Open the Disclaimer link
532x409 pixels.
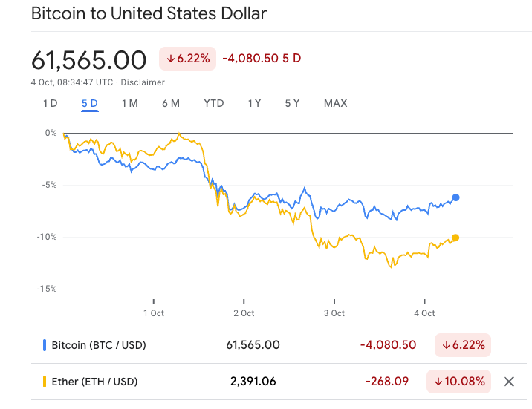point(145,82)
